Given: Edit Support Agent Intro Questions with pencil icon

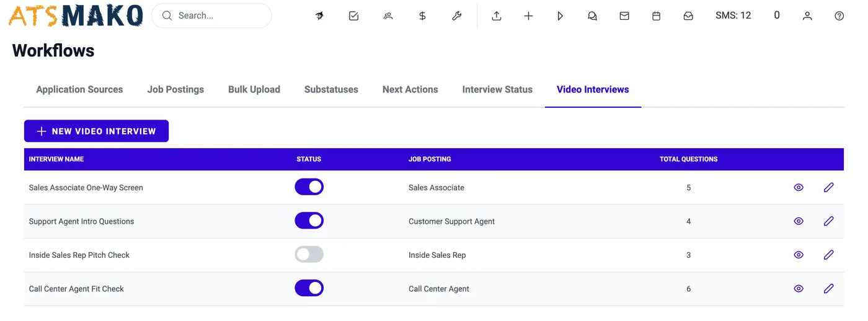Looking at the screenshot, I should (829, 221).
